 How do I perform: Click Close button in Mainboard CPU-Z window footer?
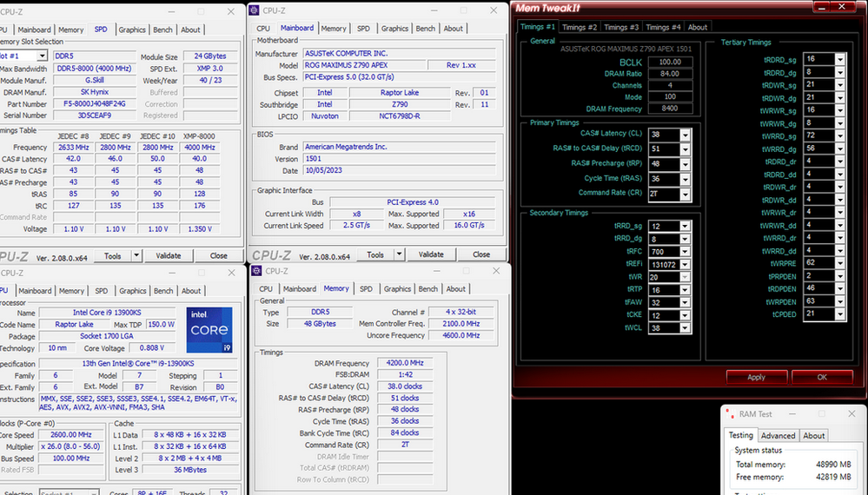point(481,254)
